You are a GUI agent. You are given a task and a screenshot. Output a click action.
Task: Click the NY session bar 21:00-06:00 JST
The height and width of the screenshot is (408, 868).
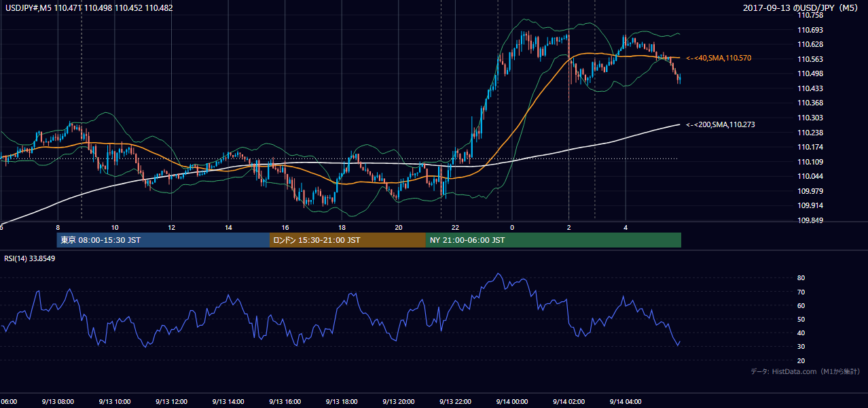tap(554, 240)
